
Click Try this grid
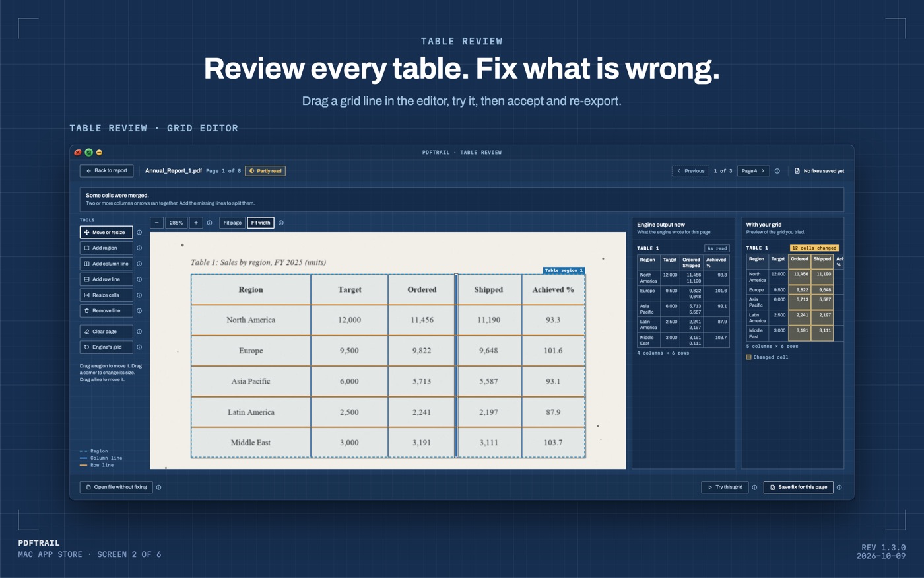725,488
